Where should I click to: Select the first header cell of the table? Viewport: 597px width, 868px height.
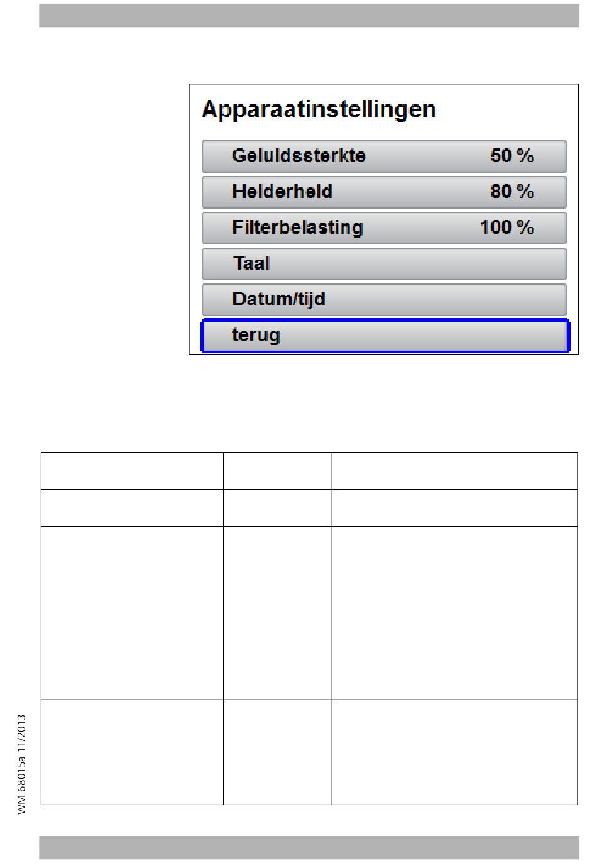132,471
